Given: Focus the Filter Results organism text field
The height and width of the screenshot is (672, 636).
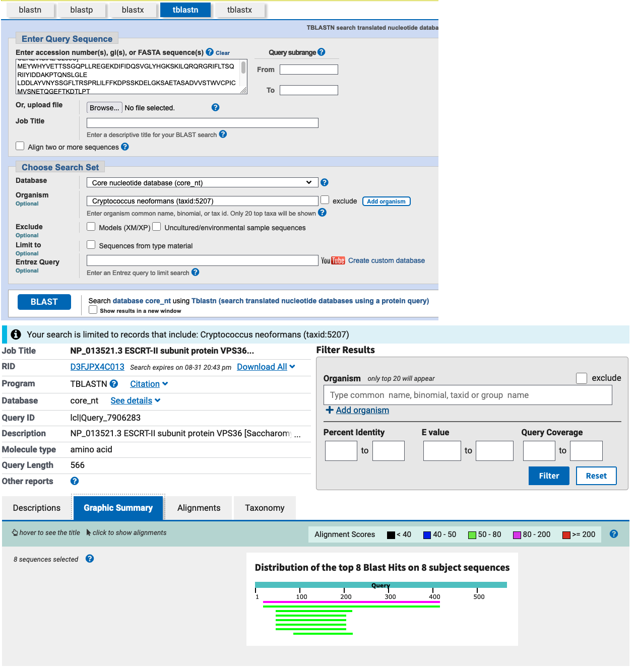Looking at the screenshot, I should click(468, 395).
